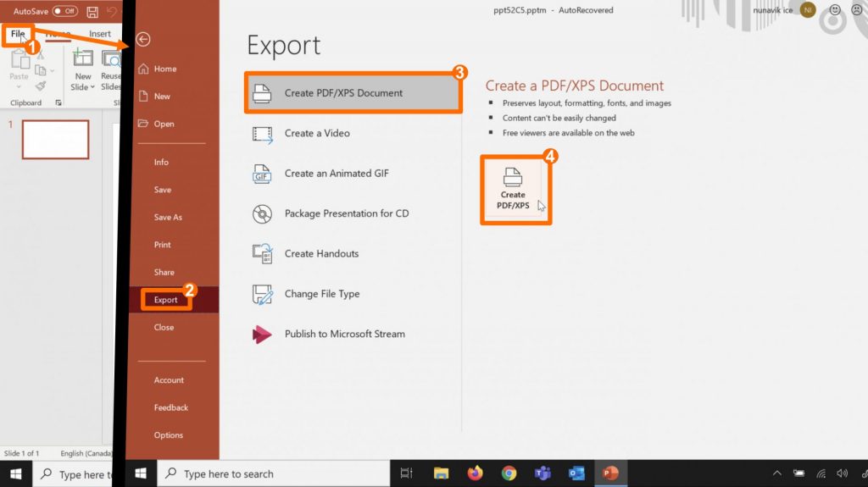Select Create Handouts option
This screenshot has width=868, height=487.
(x=320, y=254)
